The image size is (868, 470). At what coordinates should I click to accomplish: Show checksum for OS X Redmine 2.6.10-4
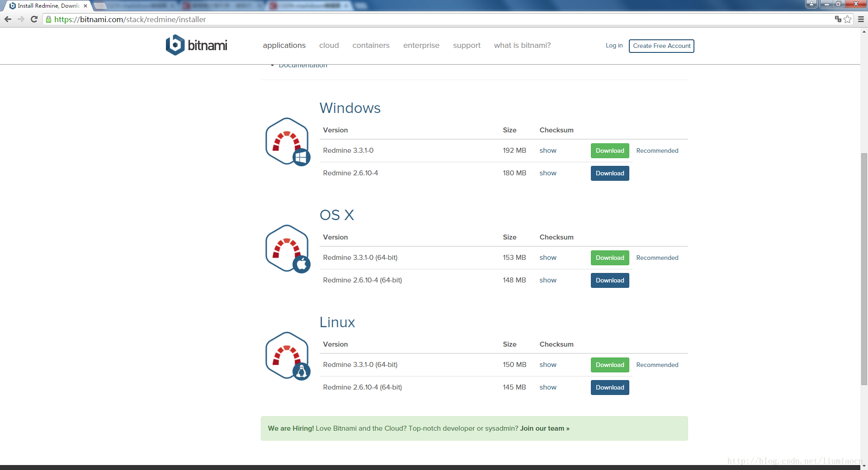pyautogui.click(x=548, y=280)
